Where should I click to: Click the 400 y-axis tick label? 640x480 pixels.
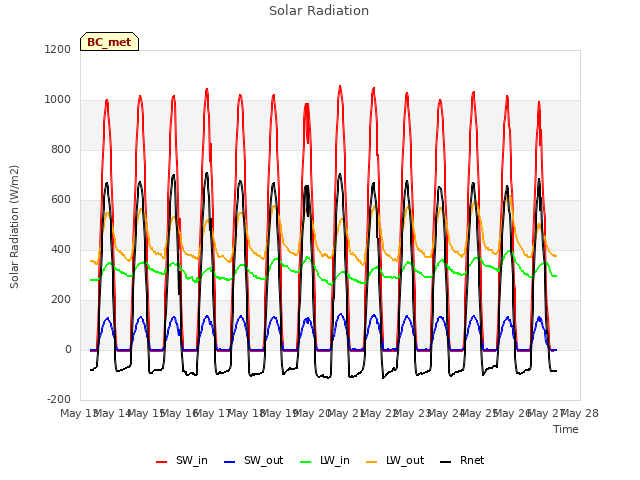(61, 250)
